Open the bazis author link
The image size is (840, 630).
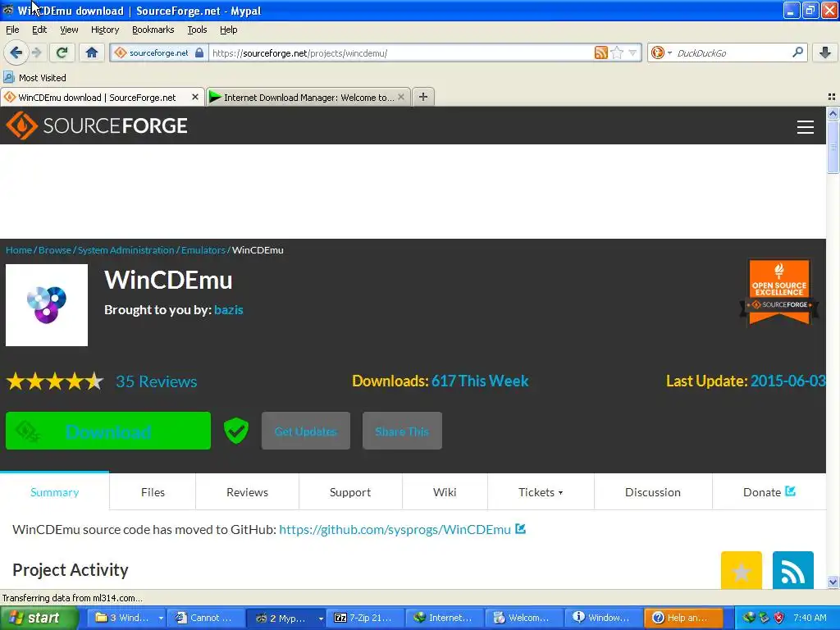[x=229, y=309]
